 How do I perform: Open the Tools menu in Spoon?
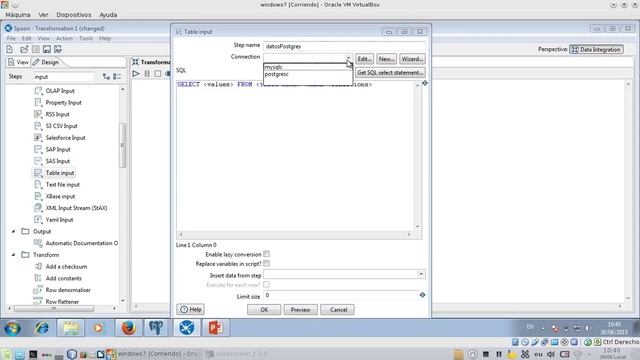(86, 38)
